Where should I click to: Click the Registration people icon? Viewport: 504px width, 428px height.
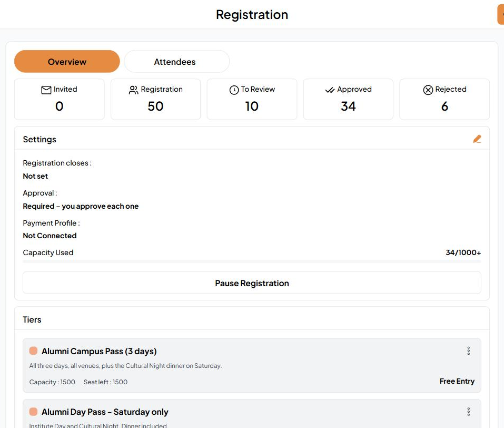133,90
